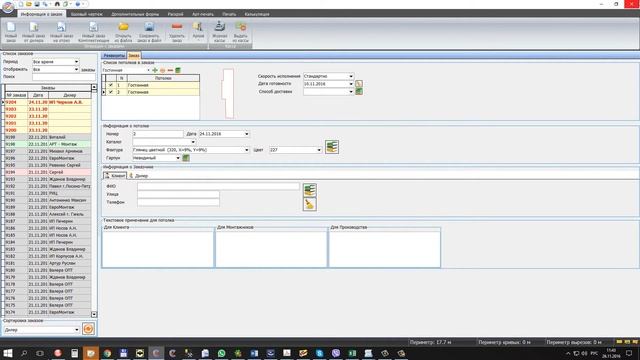
Task: Open the Печать ribbon tab
Action: 229,14
